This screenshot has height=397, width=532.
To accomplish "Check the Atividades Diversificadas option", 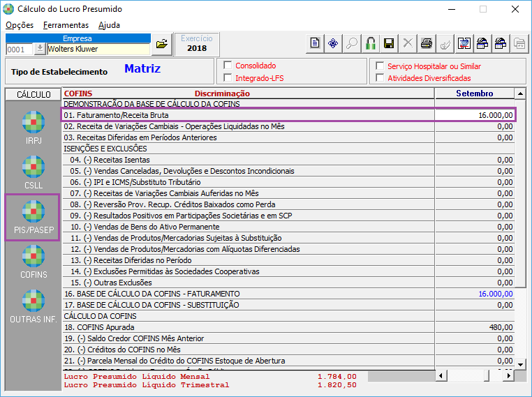I will 380,77.
